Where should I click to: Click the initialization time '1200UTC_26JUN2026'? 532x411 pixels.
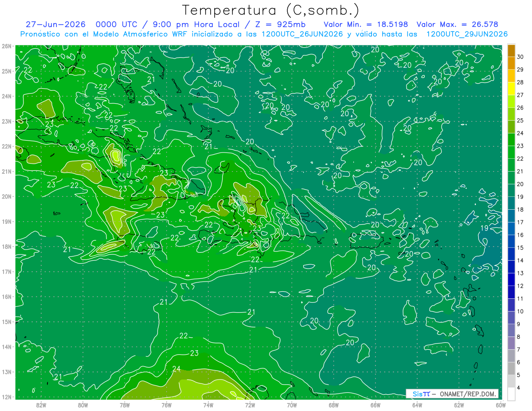click(x=302, y=34)
